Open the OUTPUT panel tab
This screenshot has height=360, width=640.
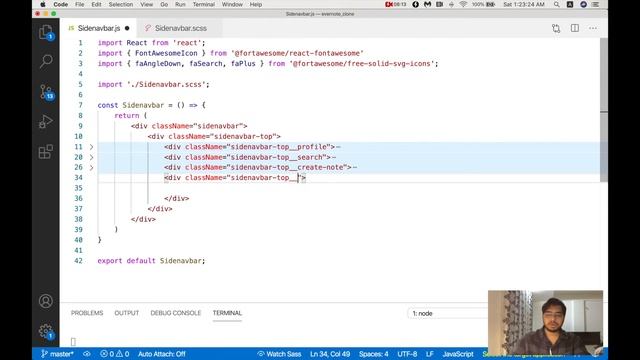point(127,313)
